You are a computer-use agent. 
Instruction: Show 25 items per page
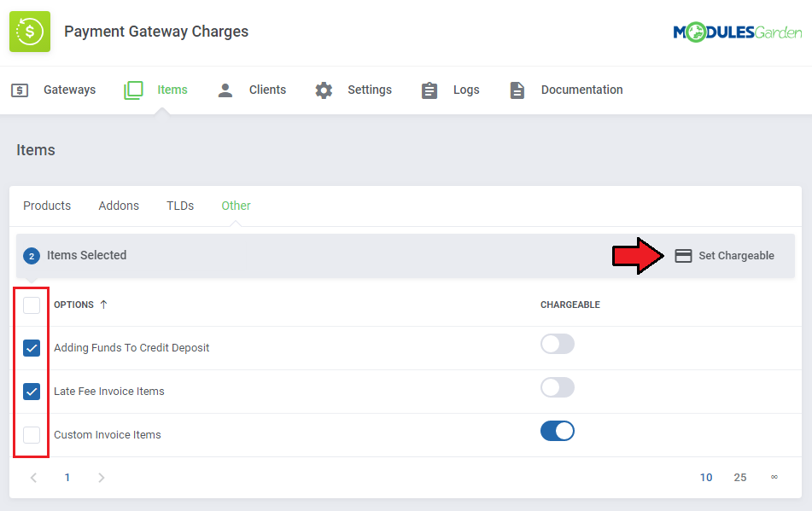pos(740,478)
